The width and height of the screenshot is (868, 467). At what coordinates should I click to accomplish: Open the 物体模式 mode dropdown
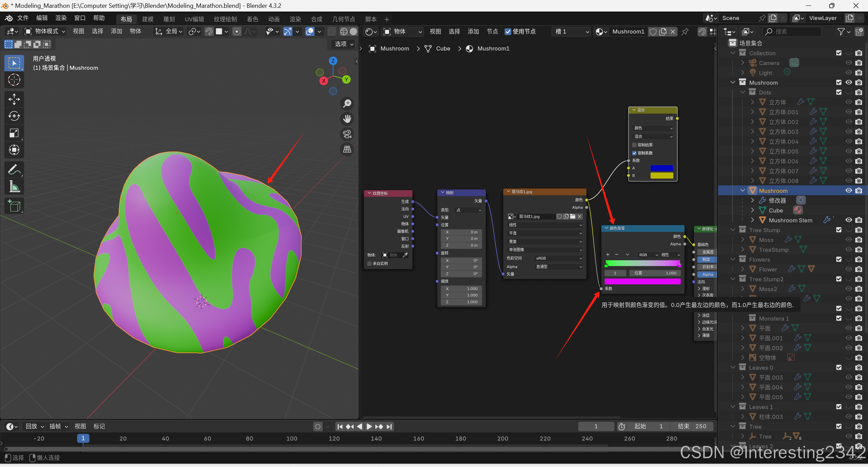45,32
